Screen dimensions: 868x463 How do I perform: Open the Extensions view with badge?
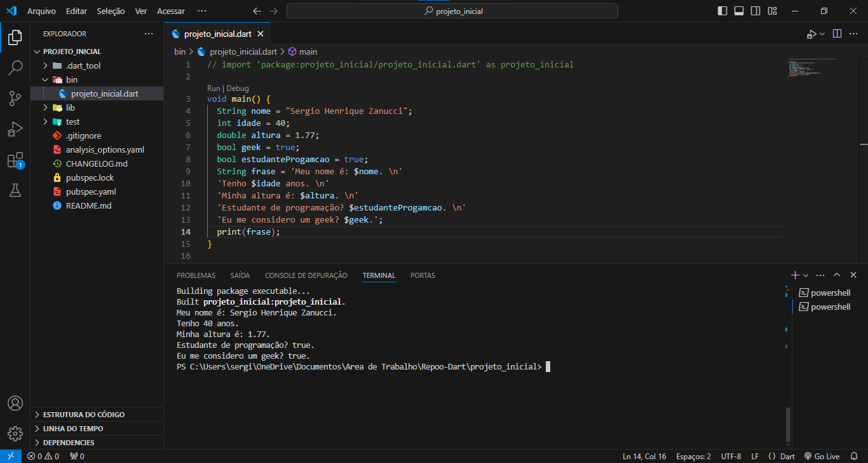[15, 160]
